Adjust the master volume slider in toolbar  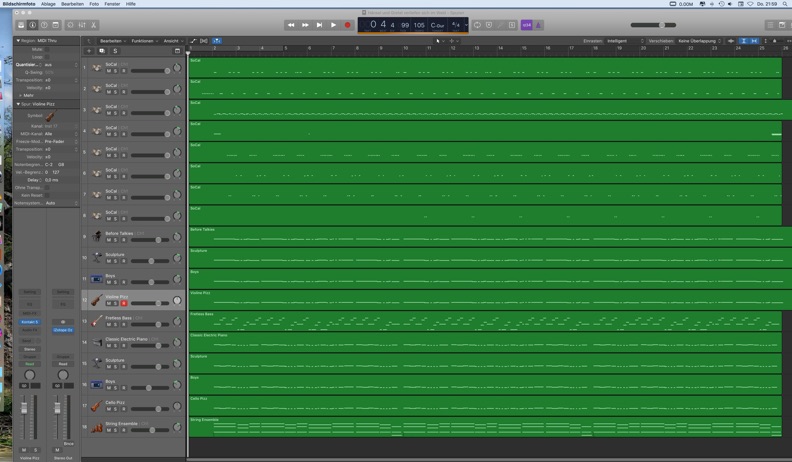653,25
